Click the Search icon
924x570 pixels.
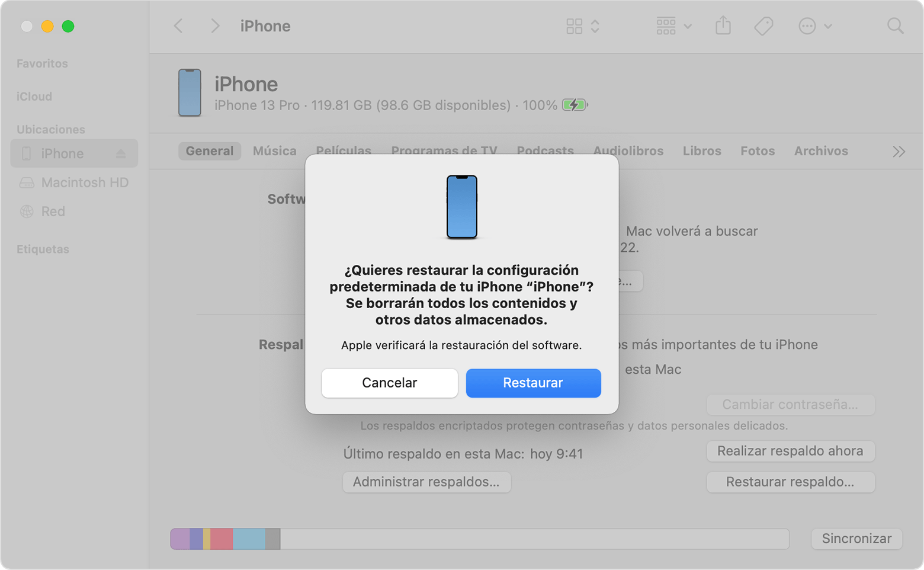pyautogui.click(x=894, y=26)
